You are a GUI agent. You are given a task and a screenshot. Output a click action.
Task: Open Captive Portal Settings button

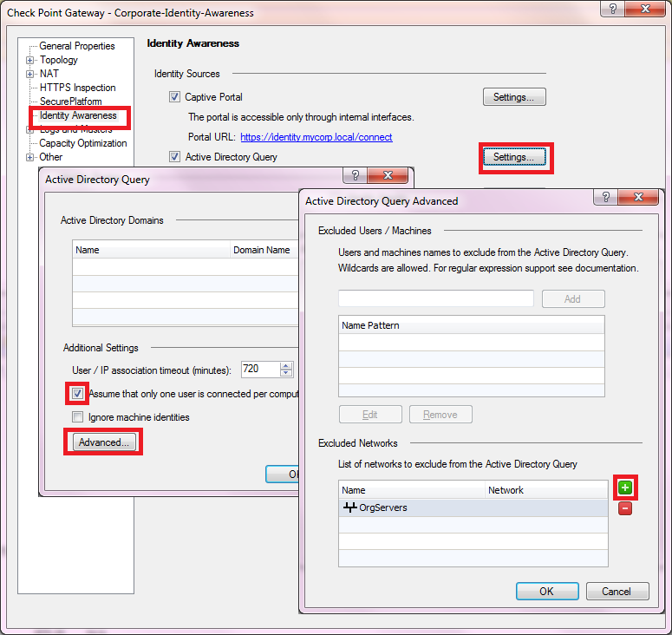coord(514,97)
